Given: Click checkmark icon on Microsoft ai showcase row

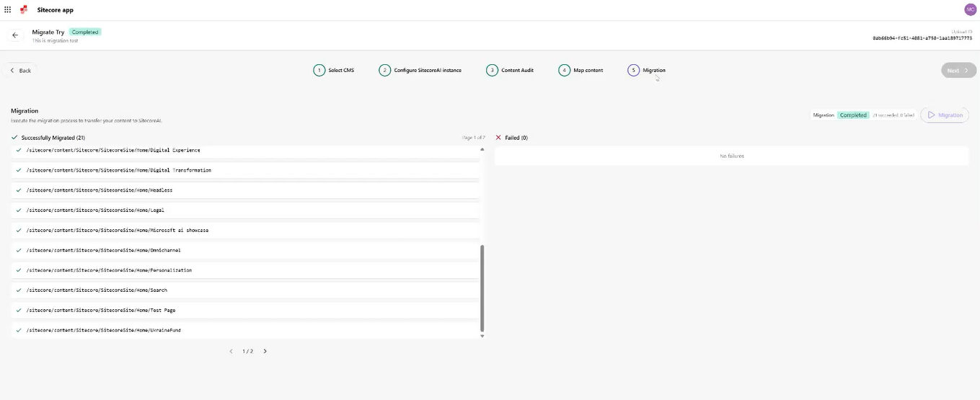Looking at the screenshot, I should click(x=19, y=230).
